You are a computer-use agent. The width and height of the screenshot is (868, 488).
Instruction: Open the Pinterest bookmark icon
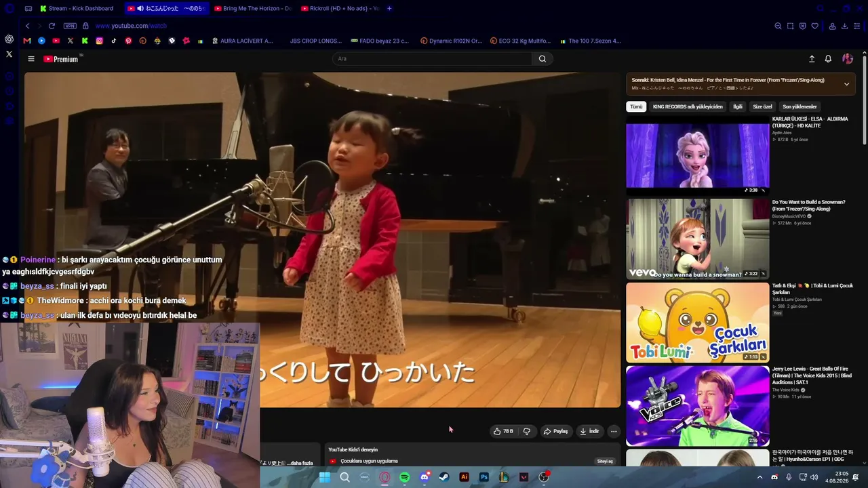click(x=128, y=41)
